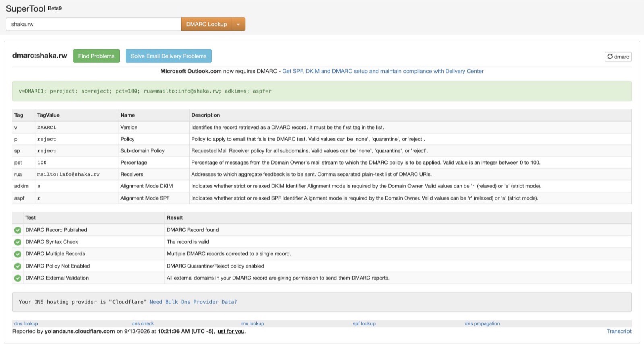Image resolution: width=644 pixels, height=344 pixels.
Task: Click the 'just for you' link
Action: click(230, 331)
